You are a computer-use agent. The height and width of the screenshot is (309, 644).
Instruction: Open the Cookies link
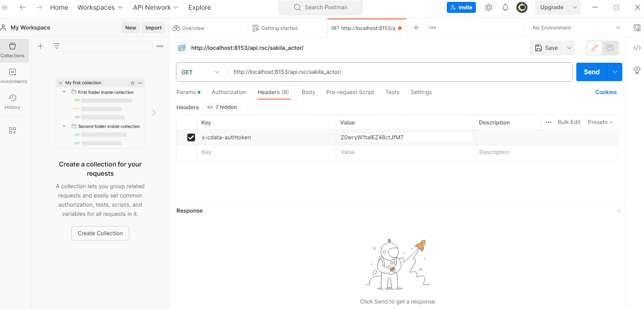point(606,92)
